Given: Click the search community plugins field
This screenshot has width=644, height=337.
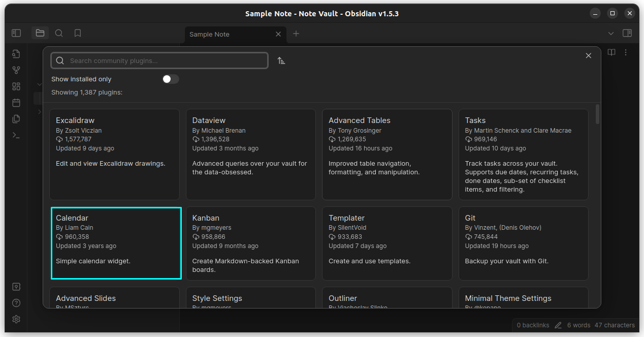Looking at the screenshot, I should pos(159,60).
